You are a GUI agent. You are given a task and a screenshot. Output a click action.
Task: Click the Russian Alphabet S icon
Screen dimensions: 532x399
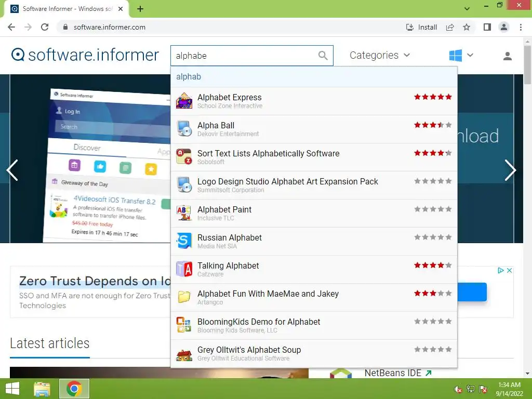coord(184,241)
